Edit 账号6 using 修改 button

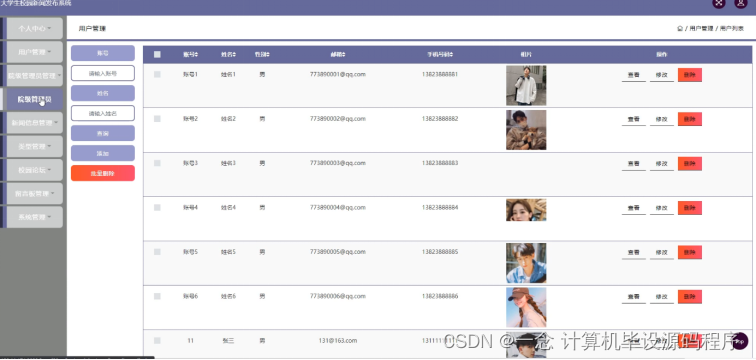[x=662, y=296]
